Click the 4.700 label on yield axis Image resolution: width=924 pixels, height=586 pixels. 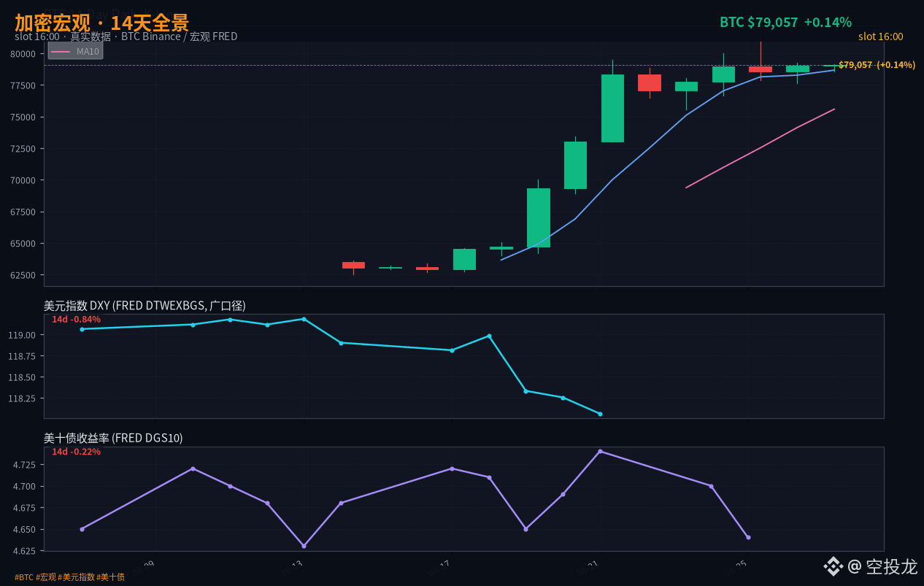point(23,487)
